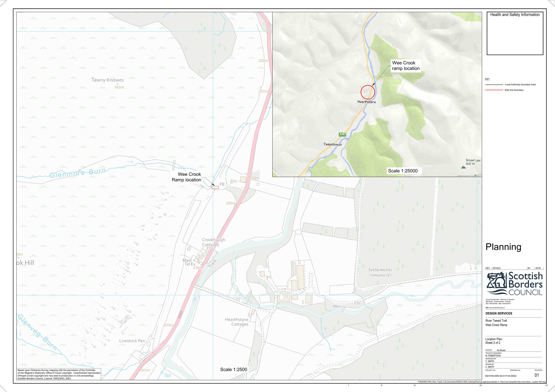The height and width of the screenshot is (392, 555).
Task: Click 'Settlements (remains of)' italic label
Action: 380,272
